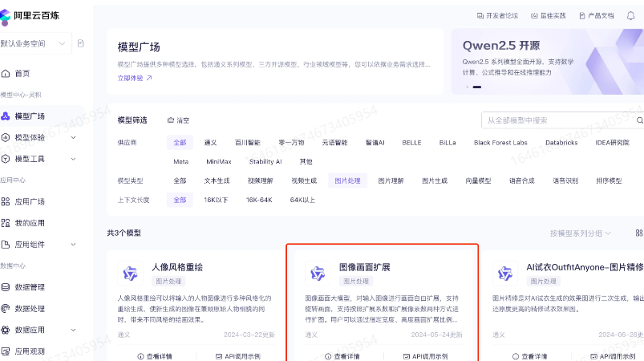Click the first banner carousel dot
Screen dimensions: 644x361
467,87
